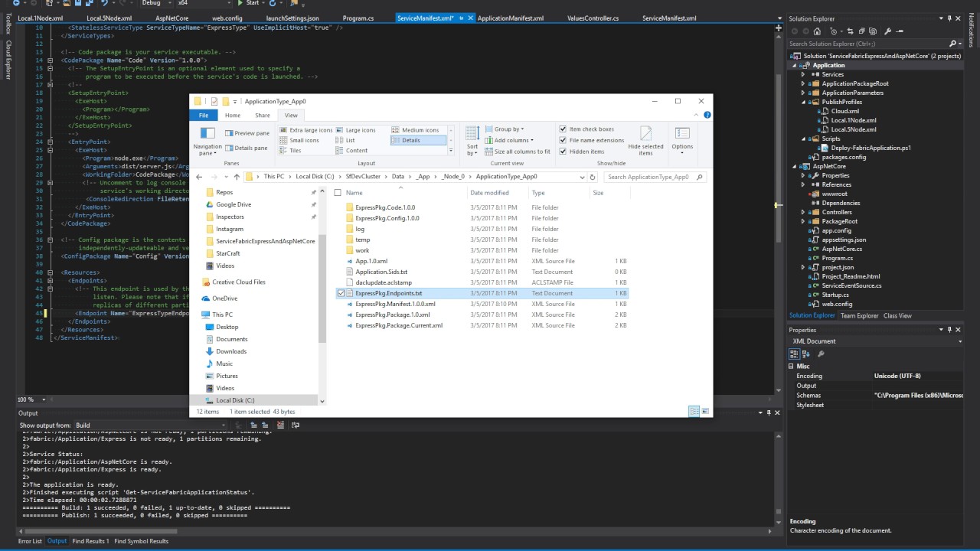Uncheck File name extensions option
Image resolution: width=980 pixels, height=551 pixels.
(563, 140)
